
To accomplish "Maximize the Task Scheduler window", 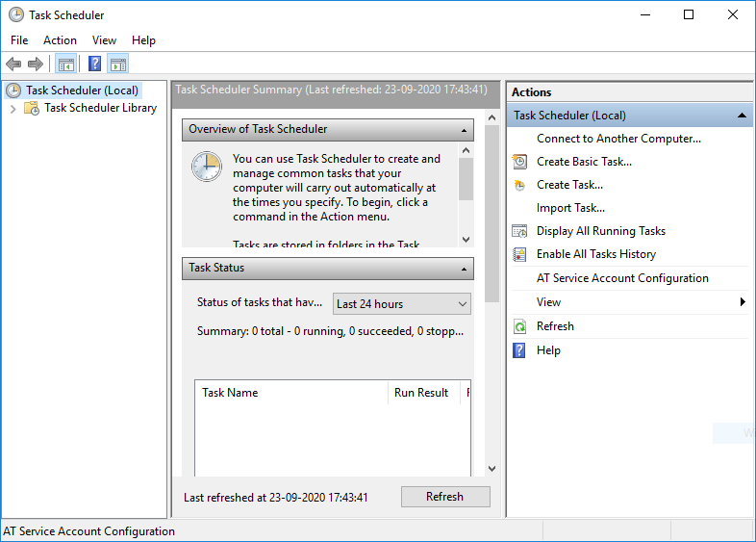I will click(x=689, y=15).
